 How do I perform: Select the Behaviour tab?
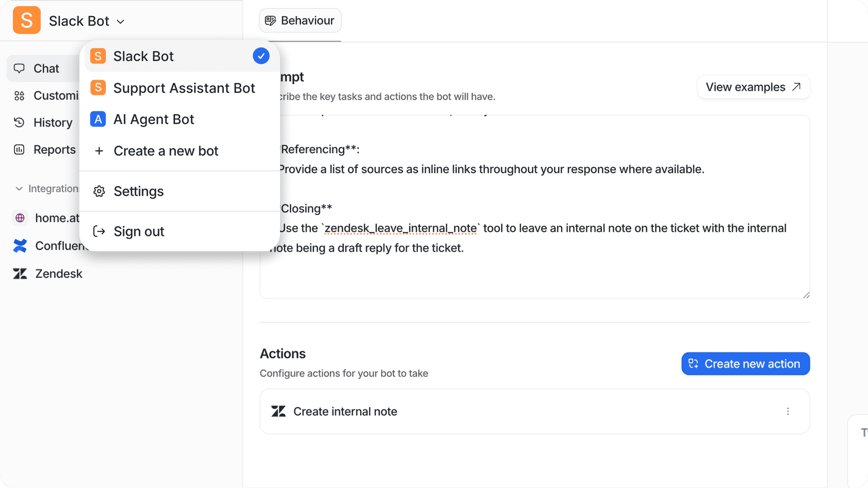pyautogui.click(x=300, y=21)
